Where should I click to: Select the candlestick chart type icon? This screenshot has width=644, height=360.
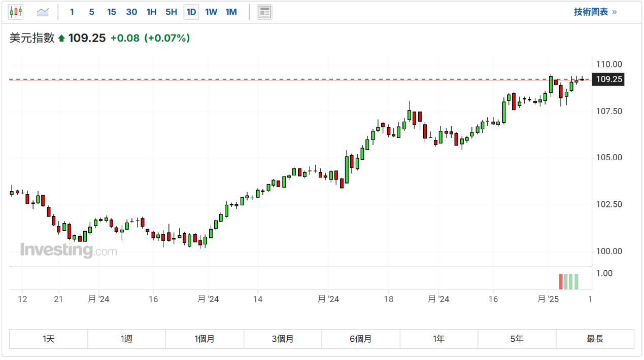[x=16, y=12]
